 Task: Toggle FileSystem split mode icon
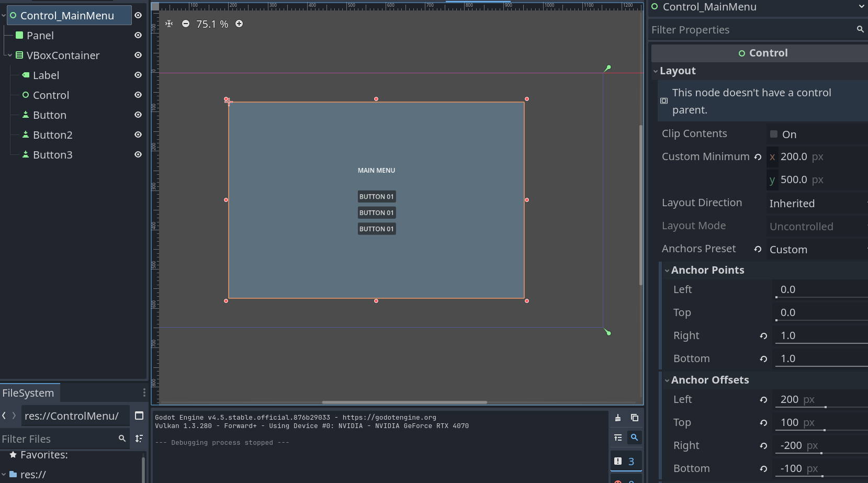(x=139, y=416)
